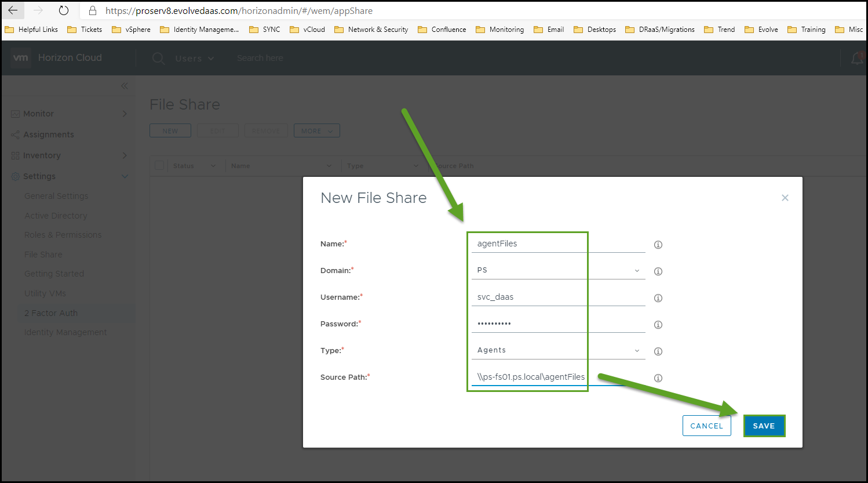Open the Confluence bookmark folder
The height and width of the screenshot is (483, 868).
(x=442, y=30)
